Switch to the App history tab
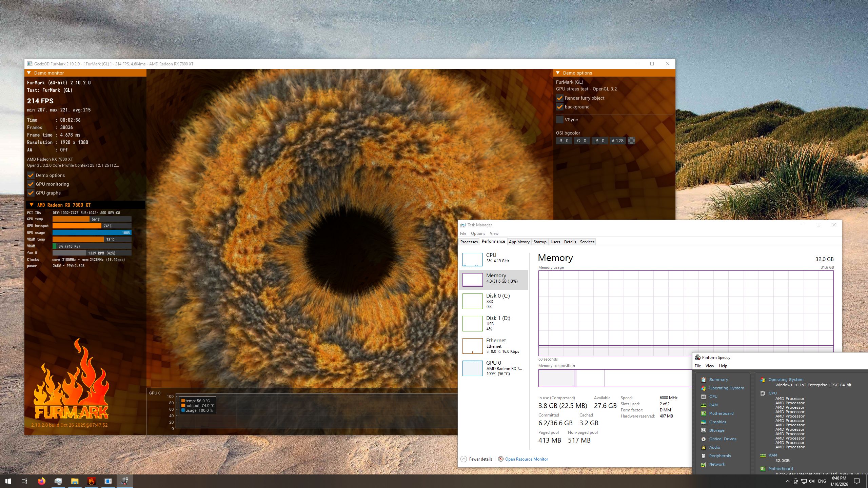The width and height of the screenshot is (868, 488). coord(519,242)
